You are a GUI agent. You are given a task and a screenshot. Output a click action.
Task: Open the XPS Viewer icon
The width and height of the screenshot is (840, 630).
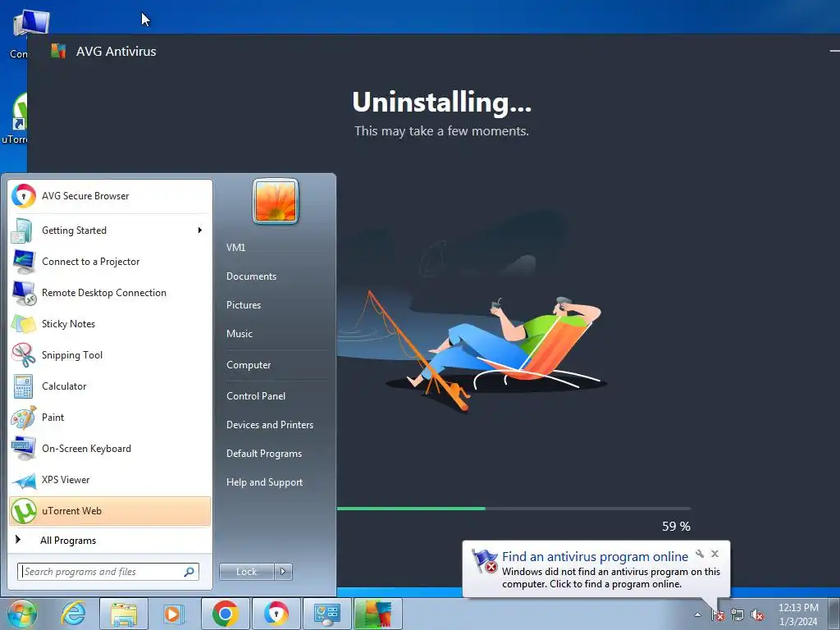click(x=23, y=480)
